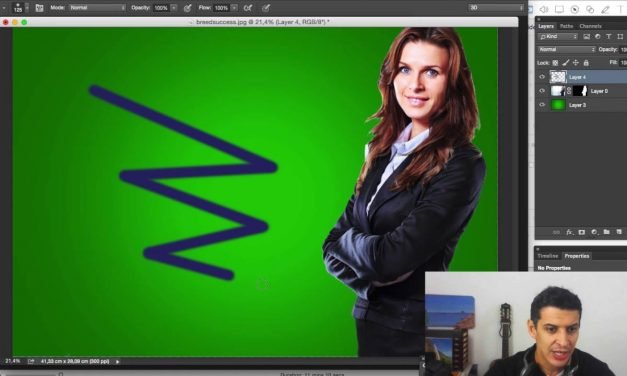Click the status bar export icon
The image size is (627, 376).
[x=31, y=362]
